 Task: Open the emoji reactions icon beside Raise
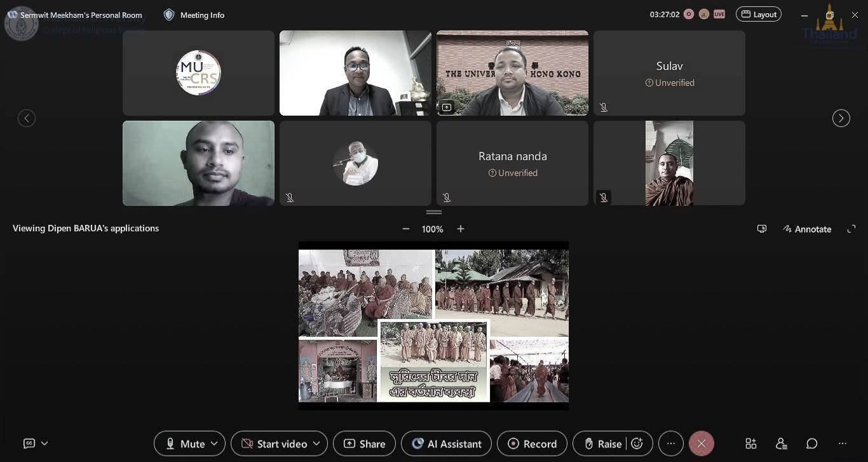[637, 444]
